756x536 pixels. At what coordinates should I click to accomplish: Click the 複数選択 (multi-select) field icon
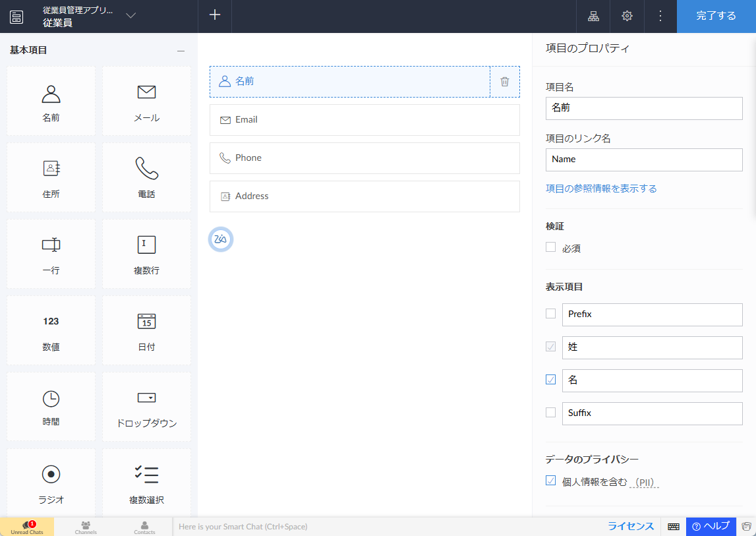[146, 475]
